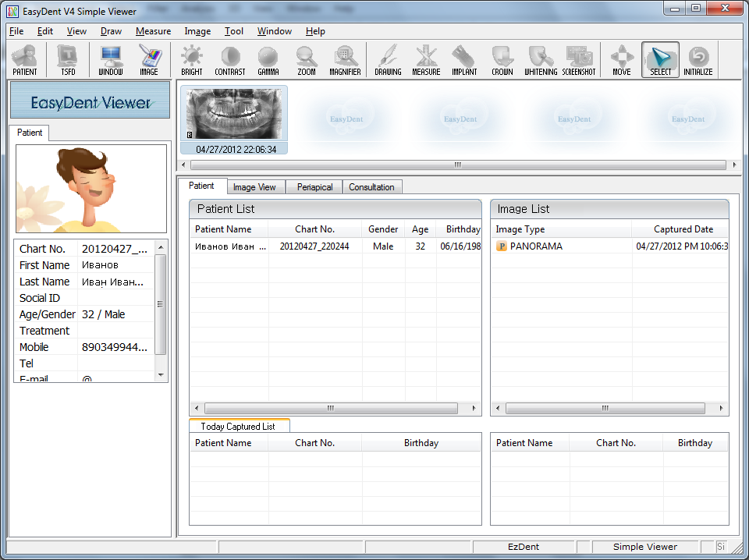Sort Patient List by Age header

click(421, 229)
